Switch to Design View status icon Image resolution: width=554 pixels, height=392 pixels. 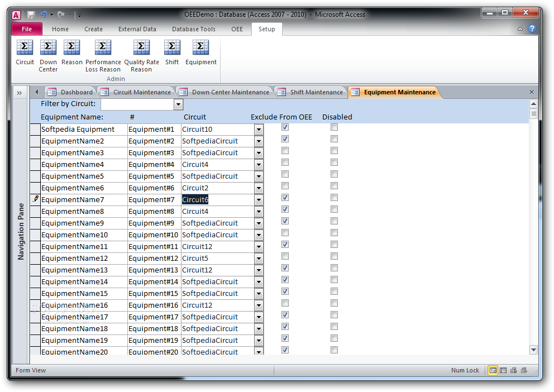tap(524, 370)
